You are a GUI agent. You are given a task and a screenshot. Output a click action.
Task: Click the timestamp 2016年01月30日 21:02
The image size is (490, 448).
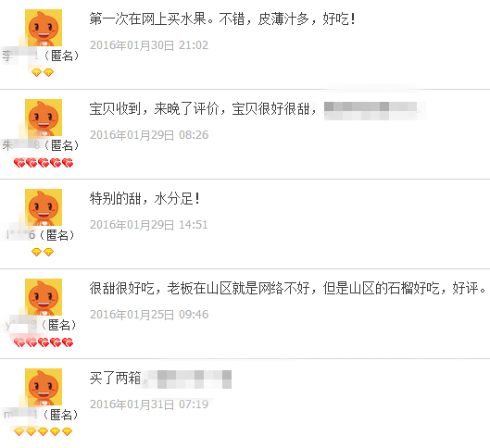pos(149,45)
